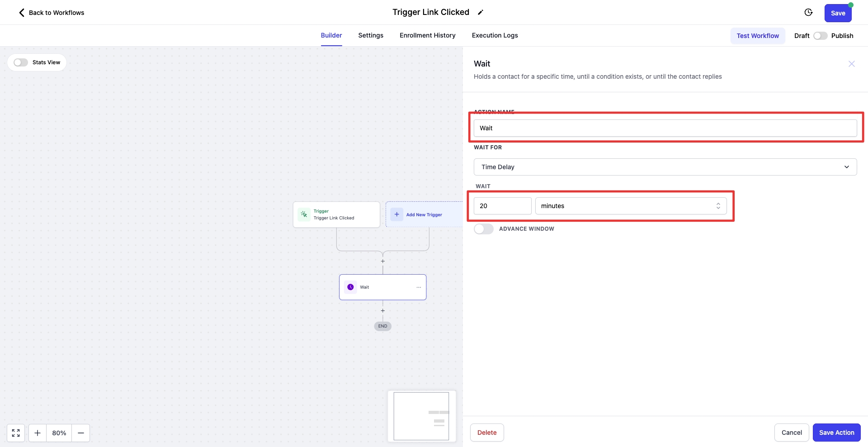Zoom out with the minus icon
The image size is (868, 447).
[81, 433]
